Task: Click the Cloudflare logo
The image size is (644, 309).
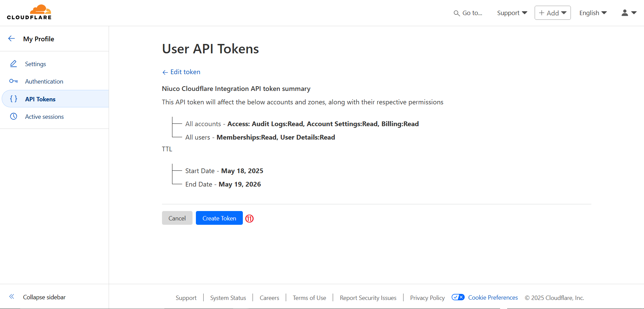Action: click(x=29, y=12)
